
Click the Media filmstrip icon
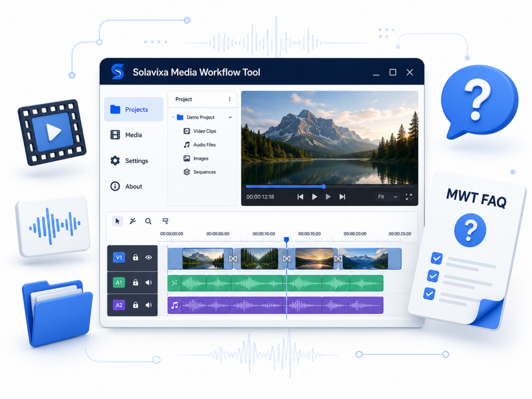click(x=115, y=135)
